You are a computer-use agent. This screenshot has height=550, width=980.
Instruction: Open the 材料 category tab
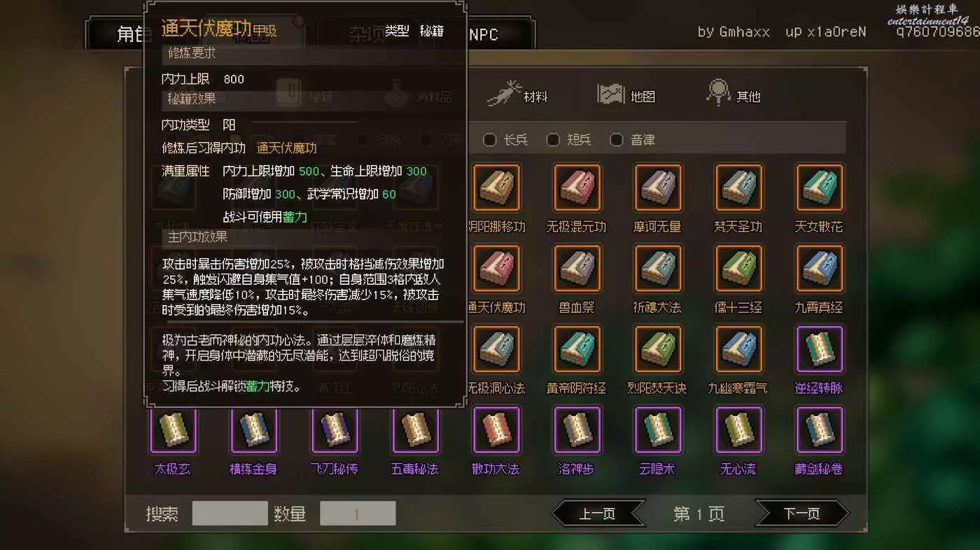click(518, 94)
